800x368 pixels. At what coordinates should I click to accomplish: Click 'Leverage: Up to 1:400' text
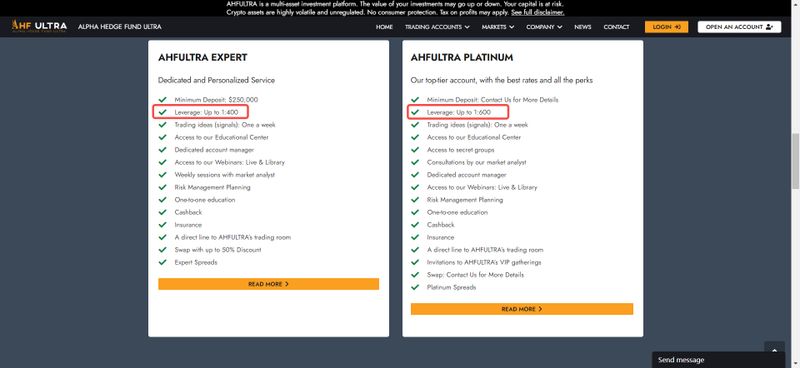(x=206, y=112)
